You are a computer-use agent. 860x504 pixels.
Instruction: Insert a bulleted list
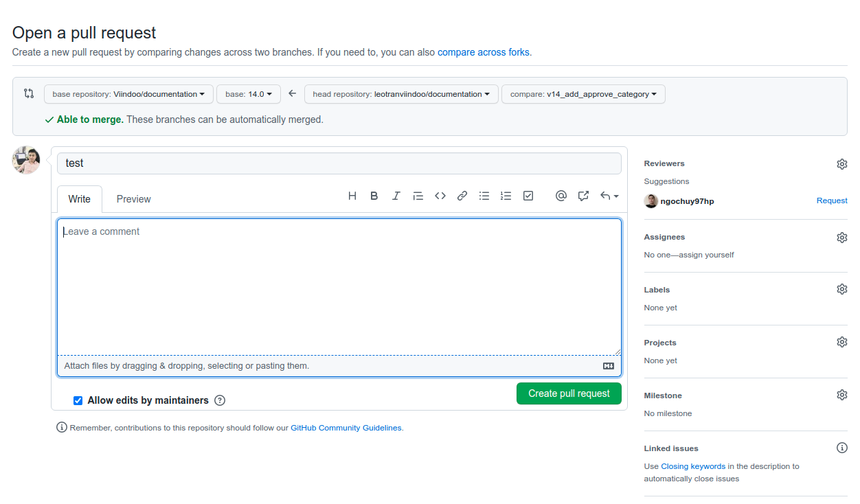click(484, 196)
